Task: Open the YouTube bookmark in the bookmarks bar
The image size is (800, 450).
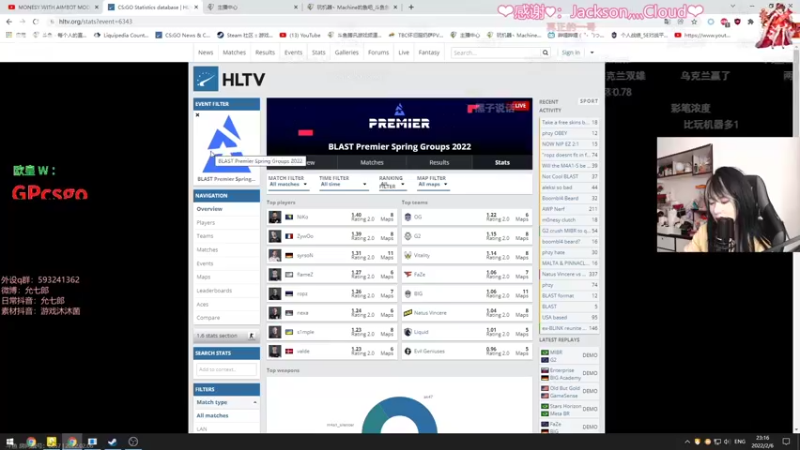Action: click(299, 35)
